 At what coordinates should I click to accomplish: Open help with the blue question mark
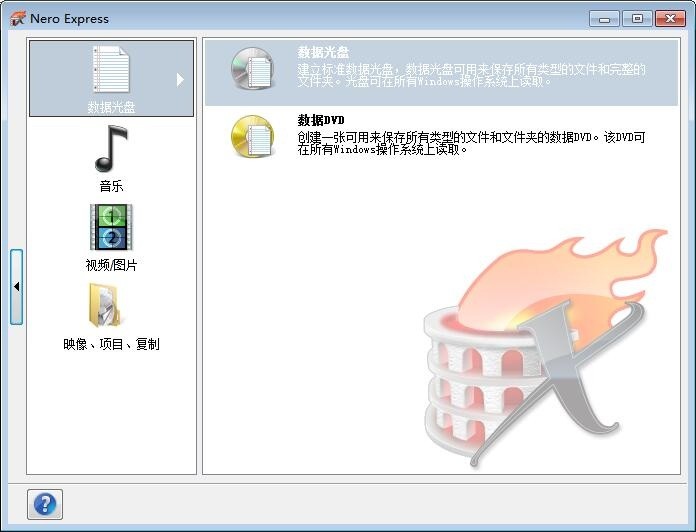pos(46,503)
